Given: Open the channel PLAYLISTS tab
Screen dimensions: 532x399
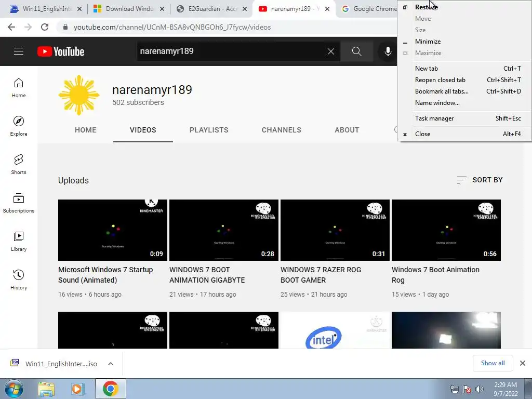Looking at the screenshot, I should click(x=209, y=130).
